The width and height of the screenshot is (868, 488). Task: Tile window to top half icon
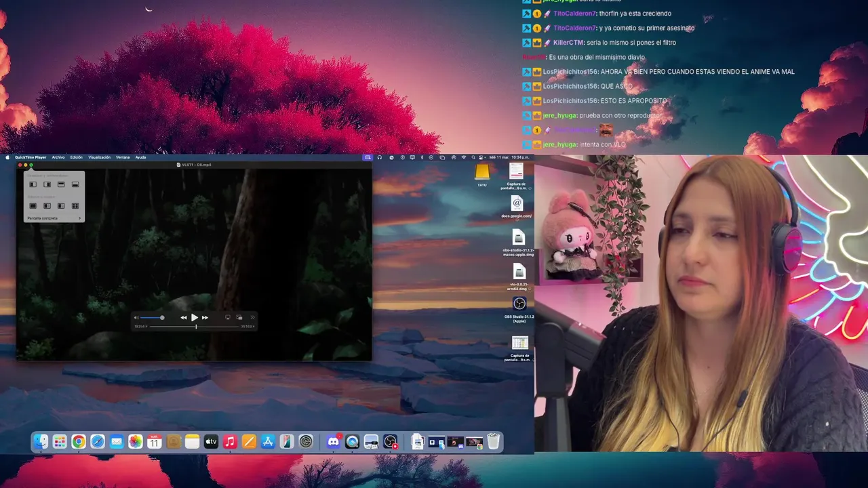(61, 184)
